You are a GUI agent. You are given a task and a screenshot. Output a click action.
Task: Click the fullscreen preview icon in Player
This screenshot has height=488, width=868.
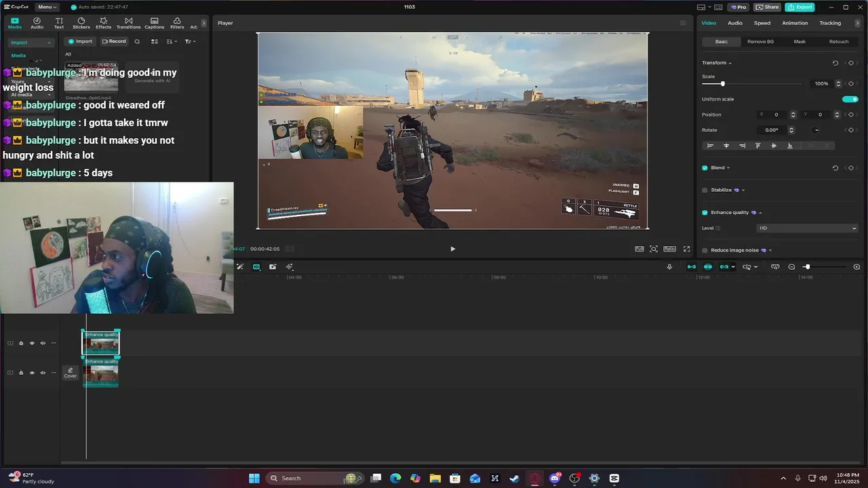(x=686, y=249)
